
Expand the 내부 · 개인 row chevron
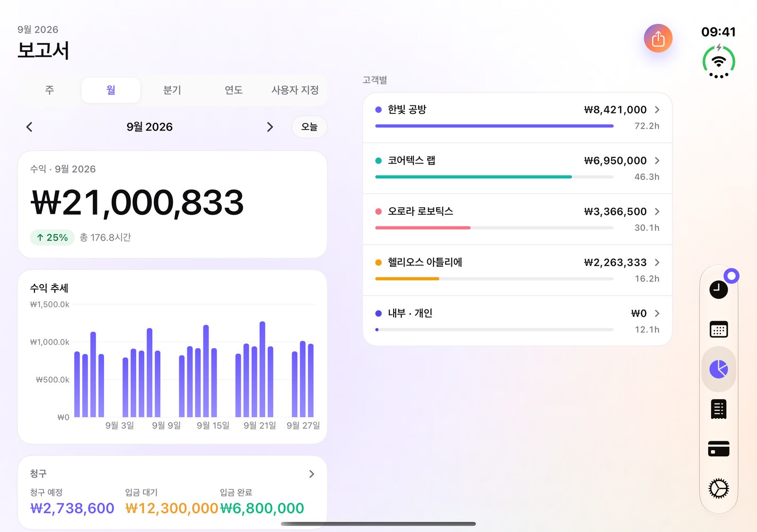(657, 314)
